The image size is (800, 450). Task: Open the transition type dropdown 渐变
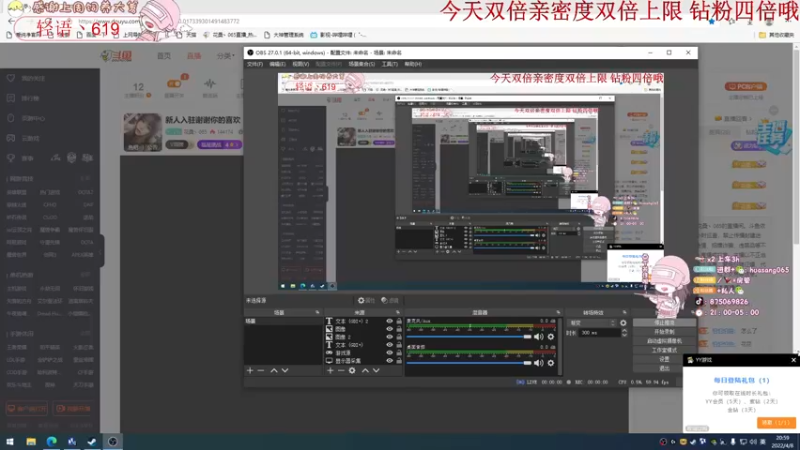pyautogui.click(x=592, y=323)
